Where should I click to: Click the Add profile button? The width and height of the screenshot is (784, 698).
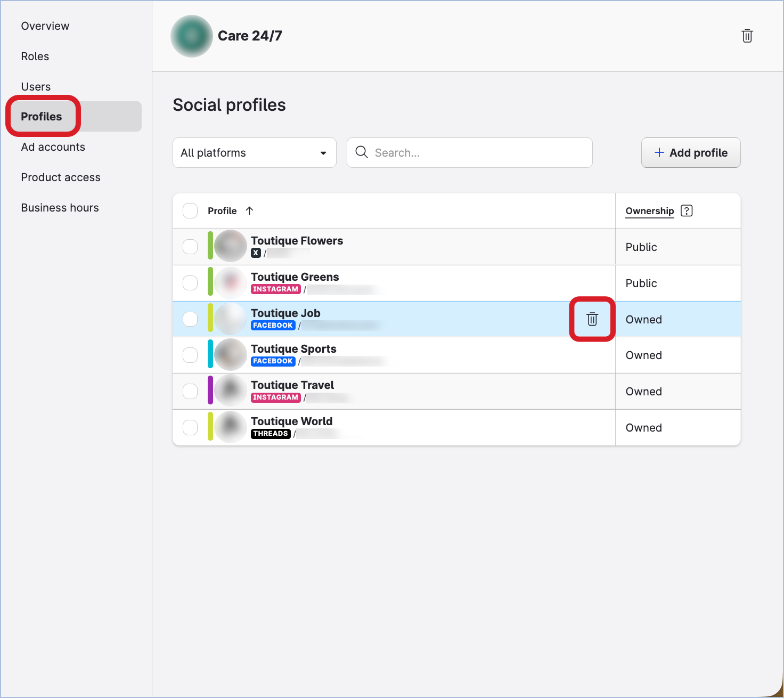(x=690, y=153)
